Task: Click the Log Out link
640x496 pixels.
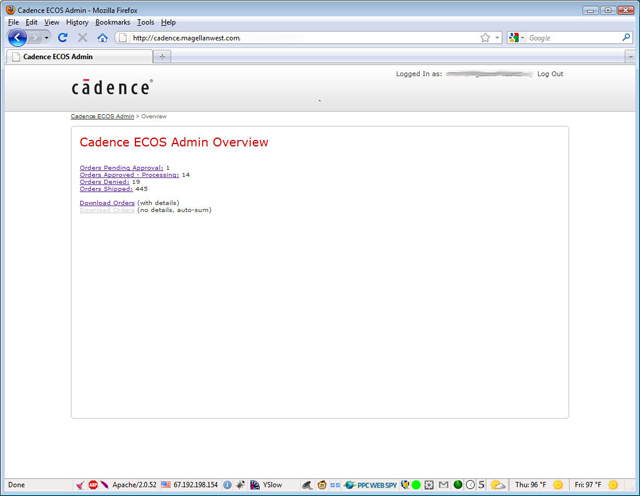Action: coord(550,74)
